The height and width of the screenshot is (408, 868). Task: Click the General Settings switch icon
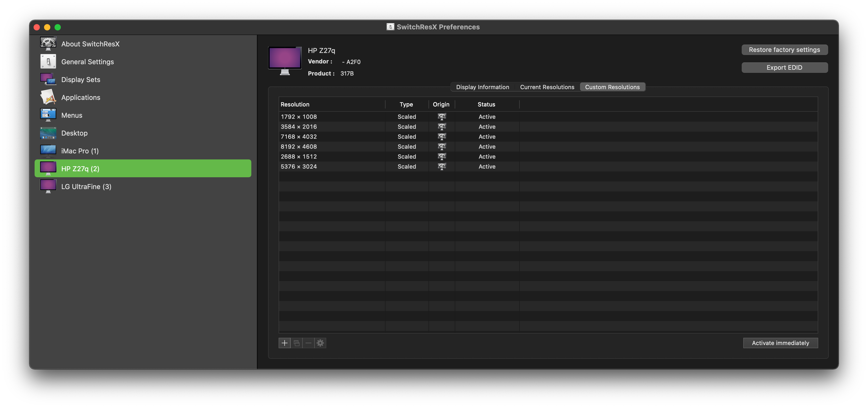48,62
